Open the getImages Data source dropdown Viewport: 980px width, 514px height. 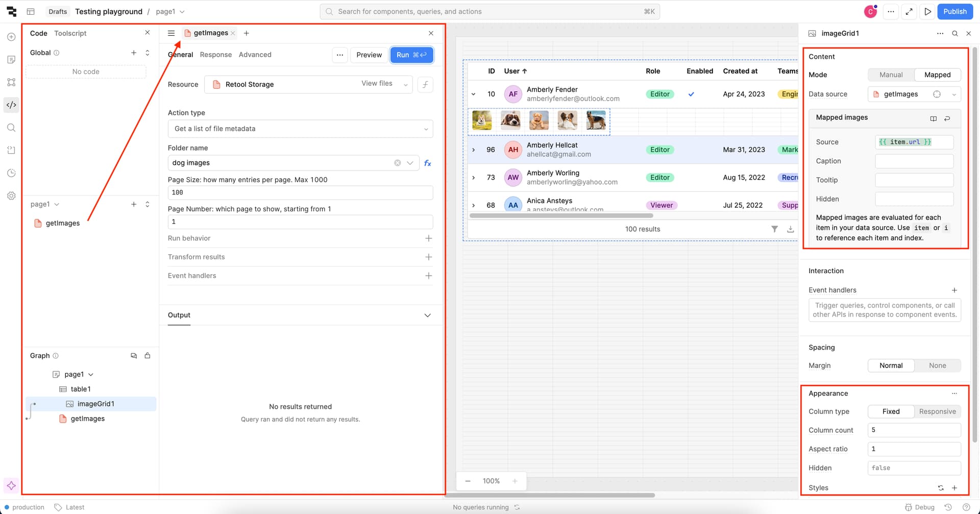953,94
